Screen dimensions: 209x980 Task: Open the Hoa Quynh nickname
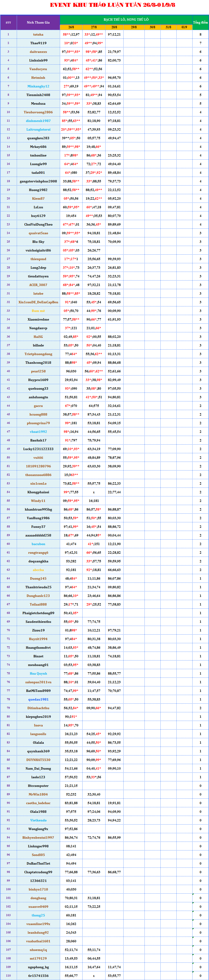point(38,673)
